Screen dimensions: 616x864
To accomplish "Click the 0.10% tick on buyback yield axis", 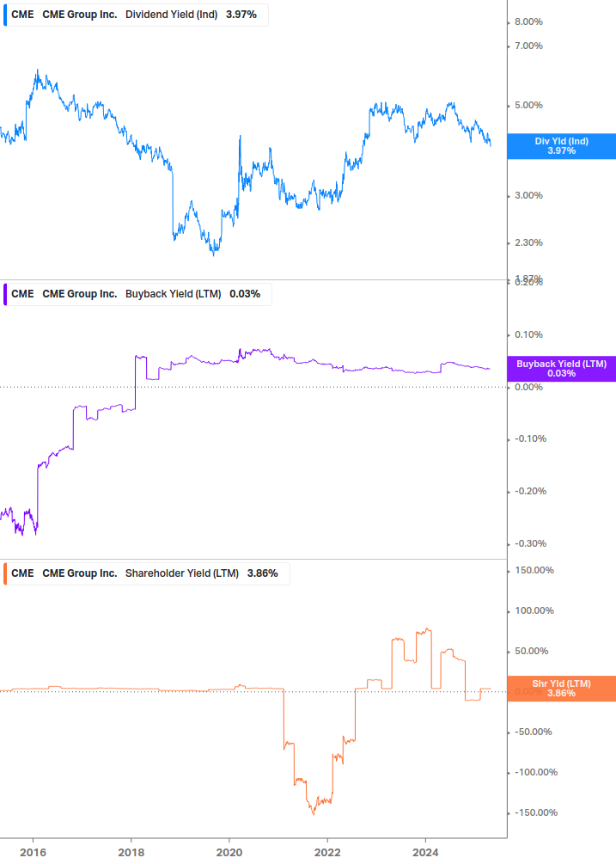I will pos(528,335).
